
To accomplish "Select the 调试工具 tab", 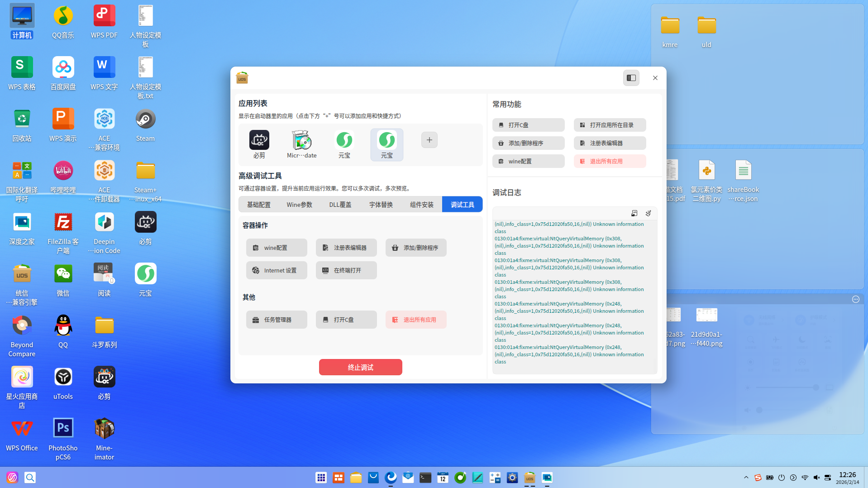I will pos(463,205).
